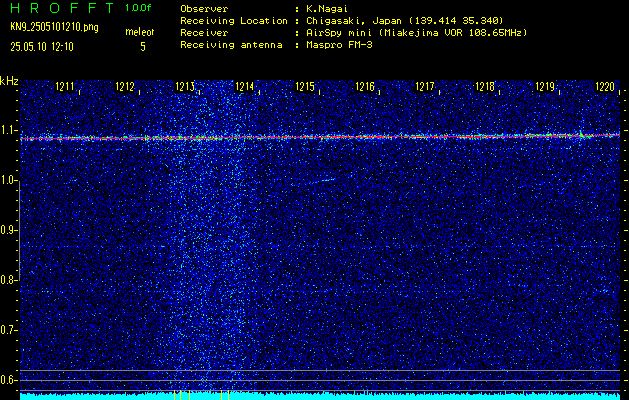Select the 1.1 frequency axis label

(x=7, y=130)
